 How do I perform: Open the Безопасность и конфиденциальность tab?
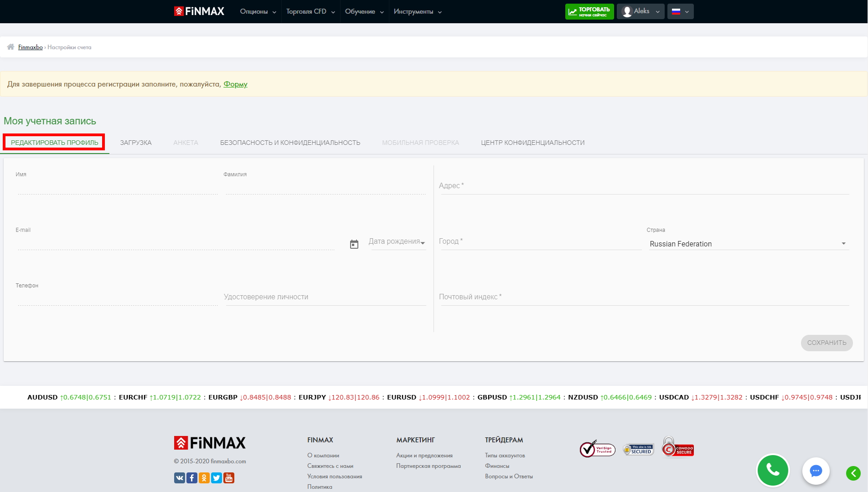click(x=290, y=143)
